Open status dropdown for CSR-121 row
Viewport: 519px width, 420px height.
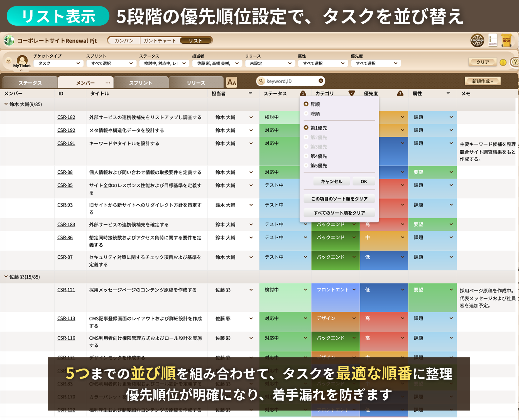(305, 290)
